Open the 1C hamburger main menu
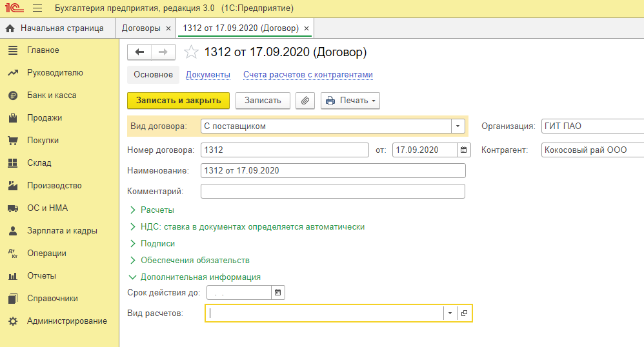Image resolution: width=644 pixels, height=347 pixels. (x=37, y=8)
